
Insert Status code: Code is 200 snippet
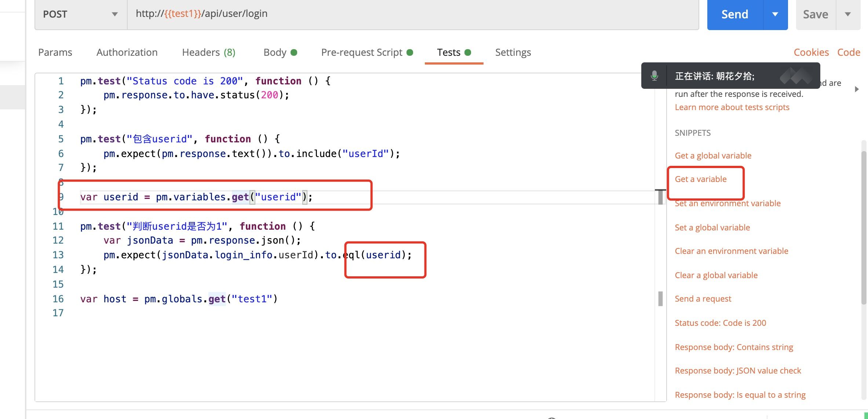(x=720, y=323)
